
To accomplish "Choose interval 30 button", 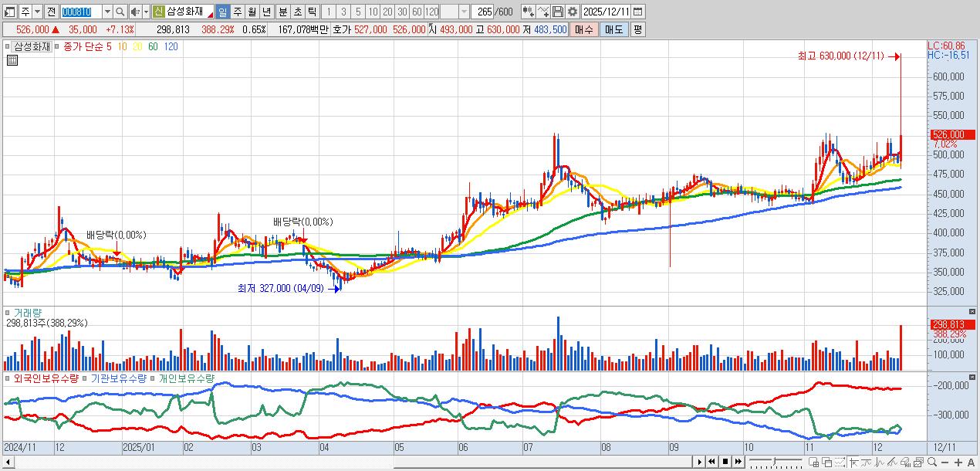I will coord(400,12).
